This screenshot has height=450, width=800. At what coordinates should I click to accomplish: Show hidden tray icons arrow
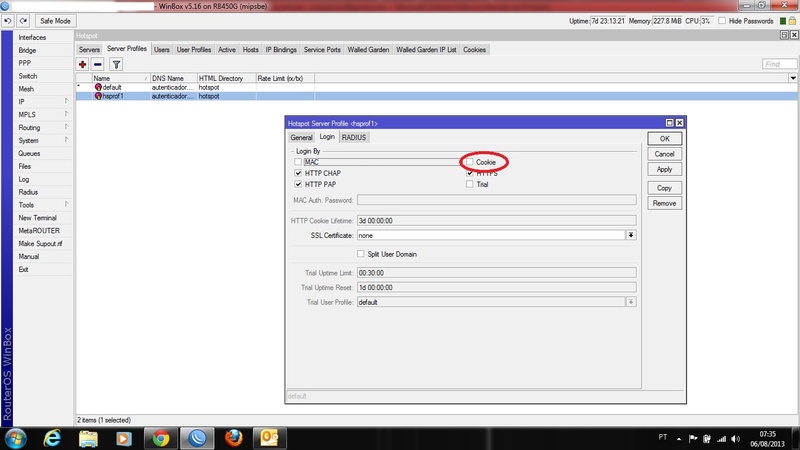679,439
